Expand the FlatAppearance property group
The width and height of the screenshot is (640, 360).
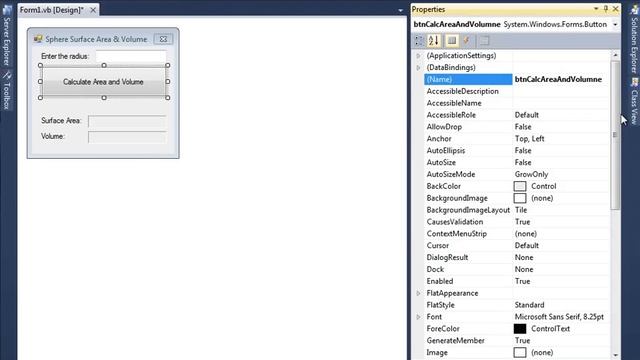click(x=418, y=293)
